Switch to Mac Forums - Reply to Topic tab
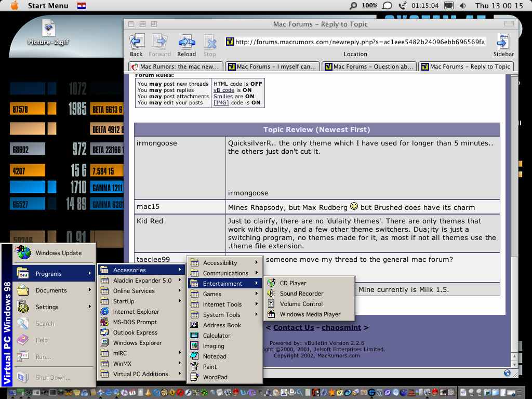Image resolution: width=532 pixels, height=399 pixels. [466, 66]
